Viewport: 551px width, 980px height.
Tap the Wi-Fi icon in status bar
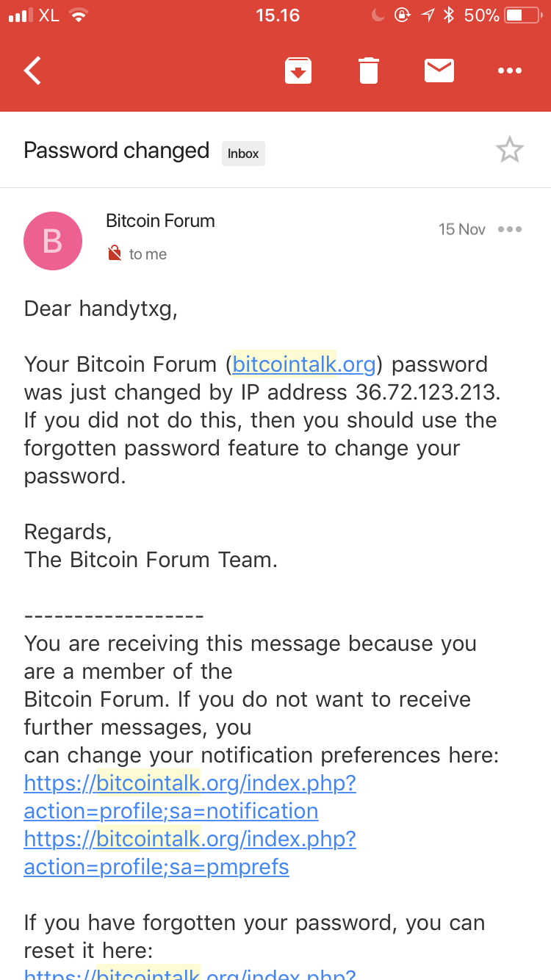tap(78, 15)
